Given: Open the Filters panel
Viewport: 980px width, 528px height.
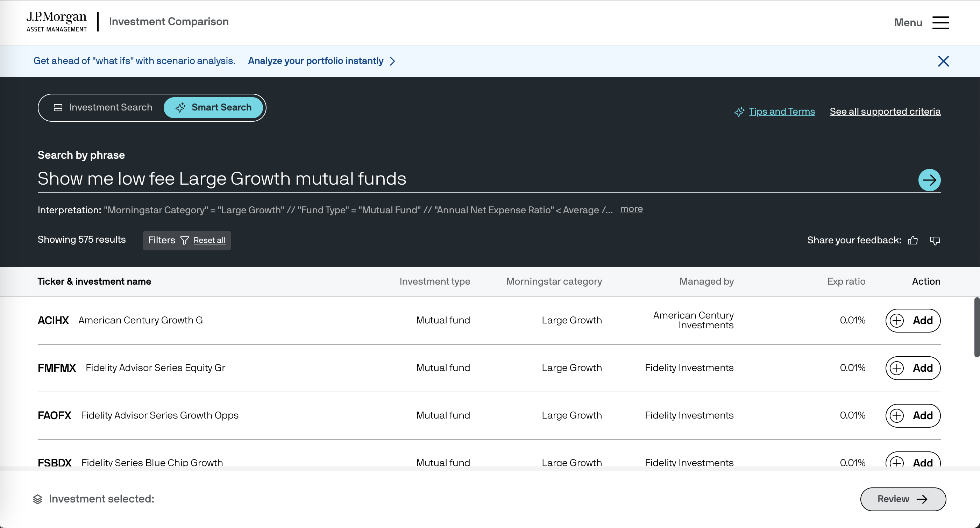Looking at the screenshot, I should click(162, 241).
